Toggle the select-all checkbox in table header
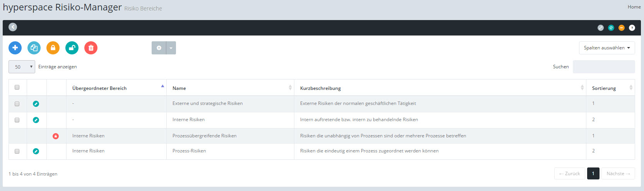The height and width of the screenshot is (191, 644). (x=17, y=87)
